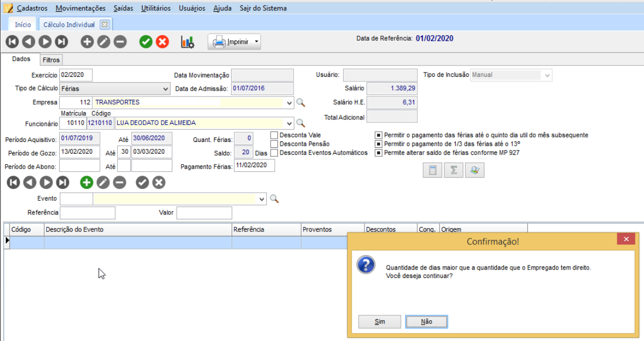This screenshot has height=341, width=644.
Task: Check Desconta Eventos Automáticos option
Action: (x=274, y=153)
